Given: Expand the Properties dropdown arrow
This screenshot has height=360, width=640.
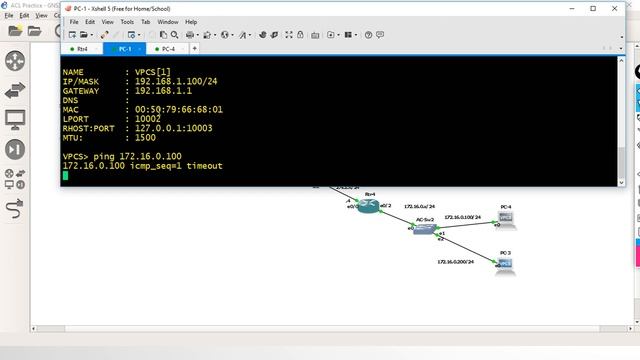Looking at the screenshot, I should pyautogui.click(x=139, y=35).
